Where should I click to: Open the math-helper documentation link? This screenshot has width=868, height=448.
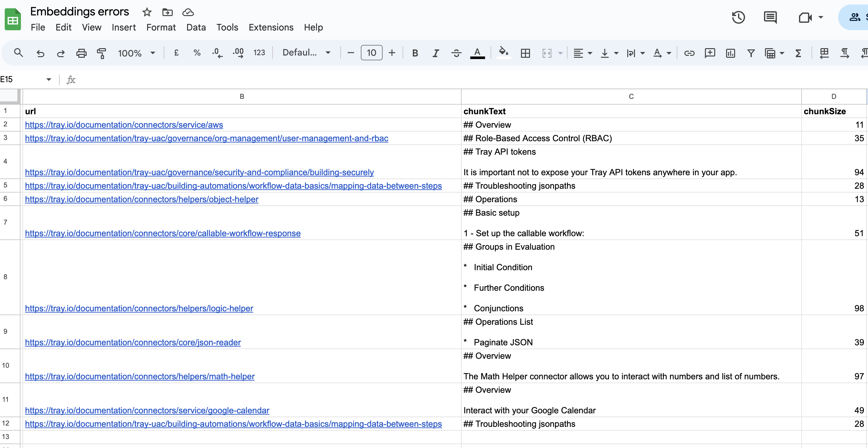pyautogui.click(x=140, y=376)
